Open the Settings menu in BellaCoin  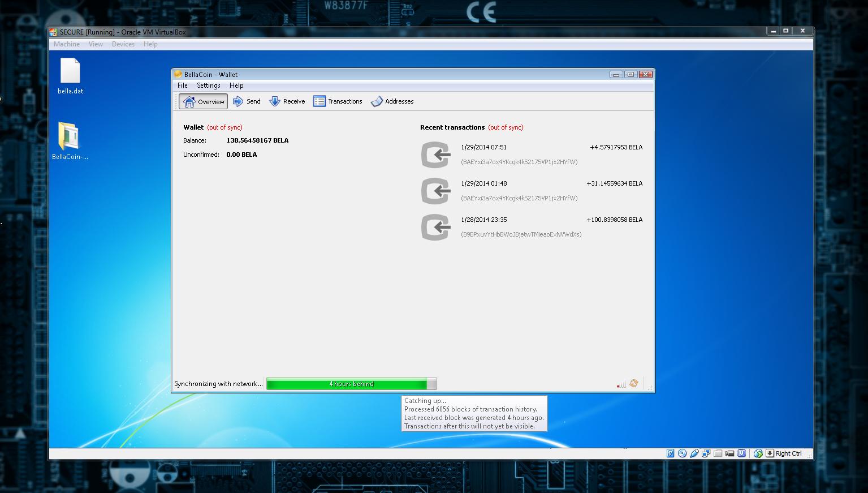(209, 85)
